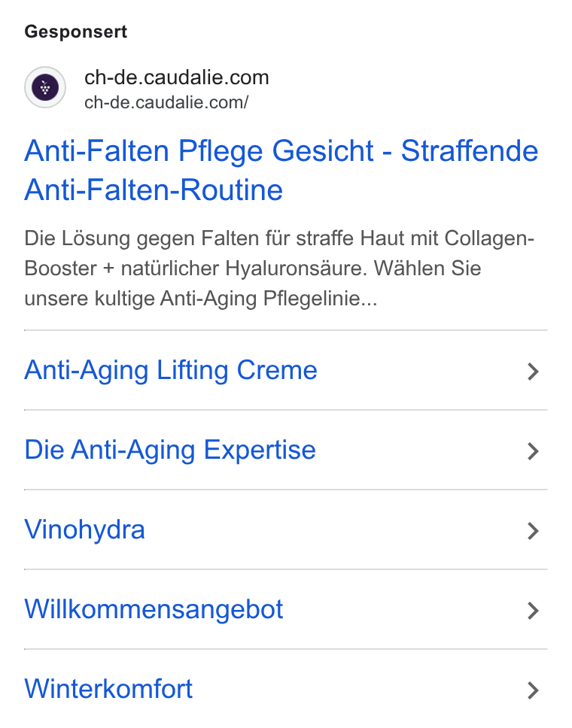Open the Die Anti-Aging Expertise link
The width and height of the screenshot is (572, 728).
click(x=170, y=450)
